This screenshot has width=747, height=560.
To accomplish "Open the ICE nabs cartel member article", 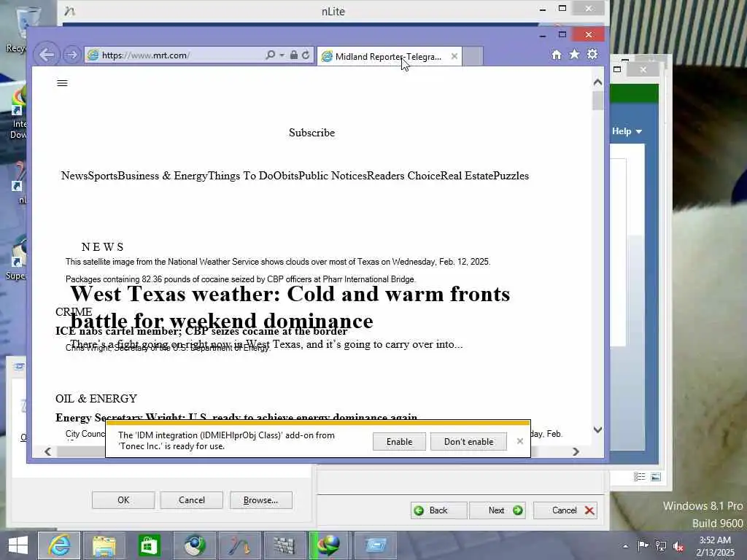I will (201, 331).
